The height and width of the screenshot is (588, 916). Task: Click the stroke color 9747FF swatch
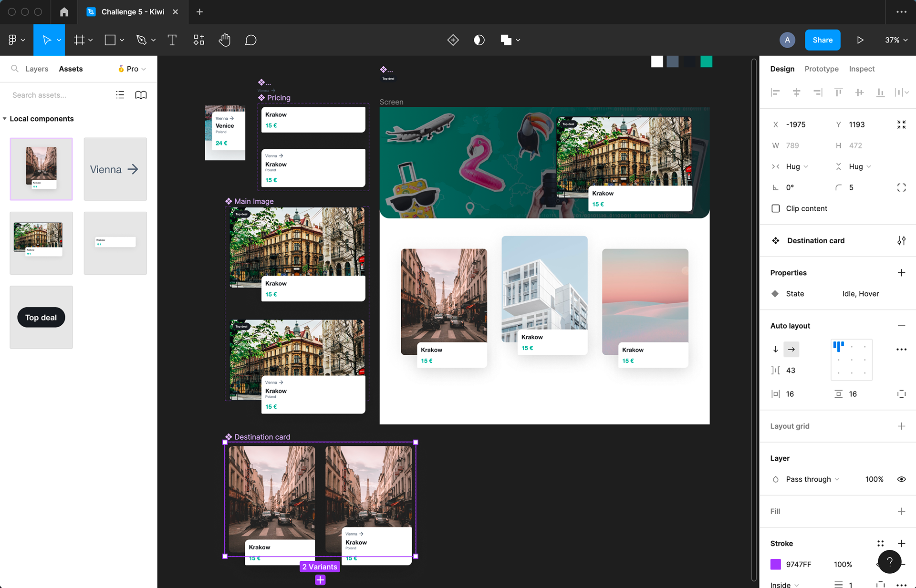tap(776, 564)
